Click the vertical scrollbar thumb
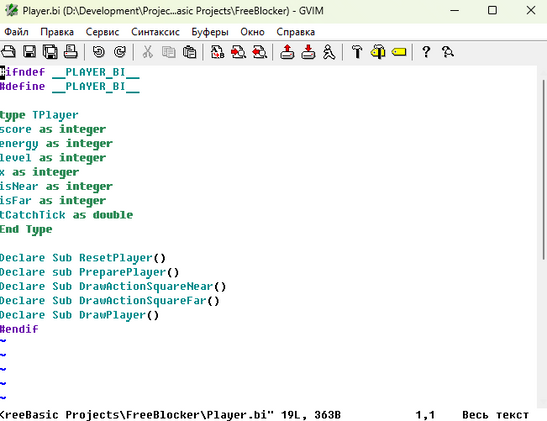 coord(544,169)
